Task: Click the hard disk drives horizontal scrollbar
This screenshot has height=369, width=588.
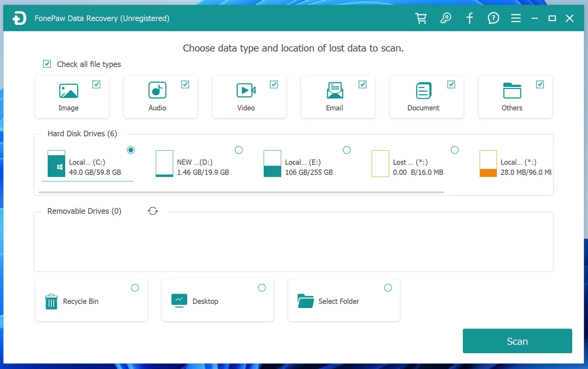Action: pos(241,192)
